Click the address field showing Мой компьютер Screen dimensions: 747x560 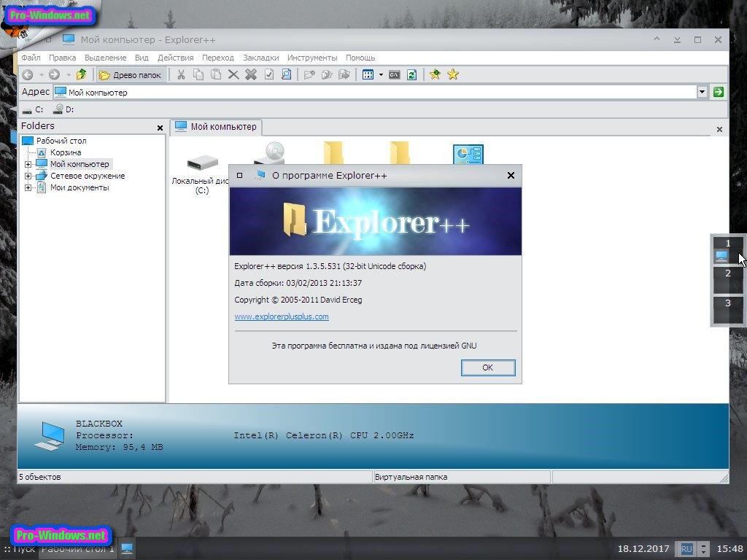(x=376, y=93)
